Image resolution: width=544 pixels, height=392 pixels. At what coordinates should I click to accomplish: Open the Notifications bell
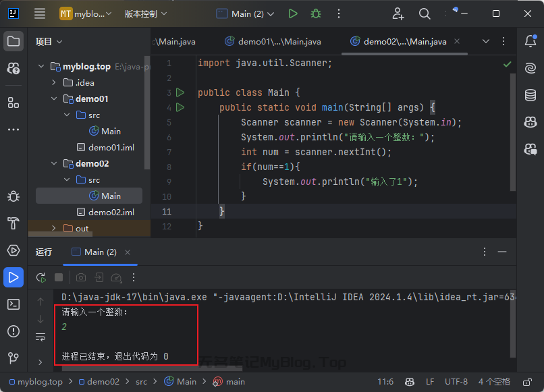coord(531,41)
